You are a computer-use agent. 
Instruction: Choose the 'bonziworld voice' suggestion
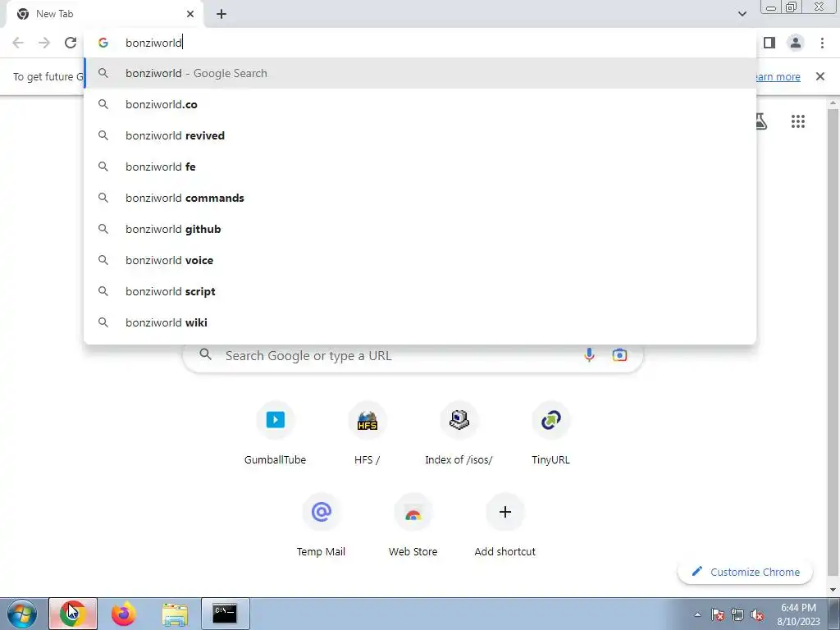[420, 260]
